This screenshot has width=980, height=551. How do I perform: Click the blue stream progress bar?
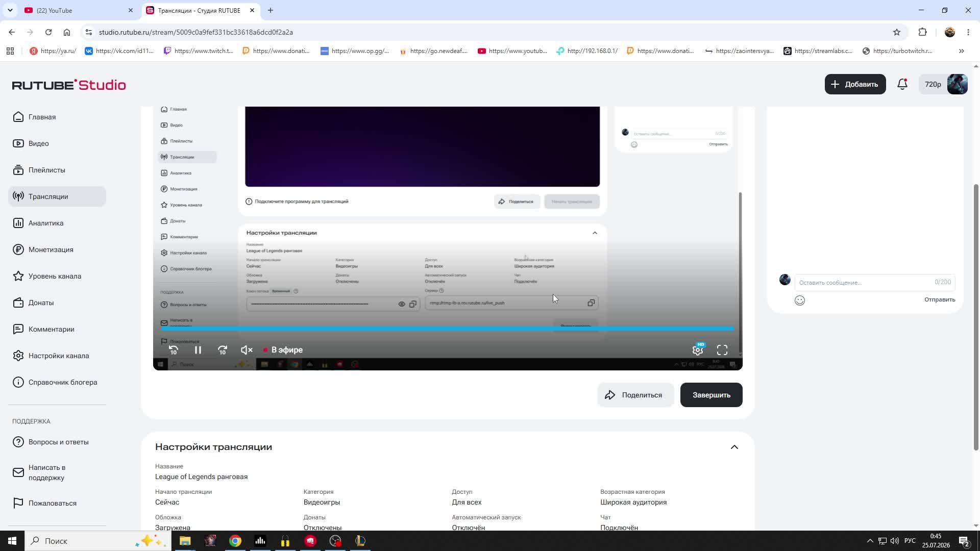tap(447, 329)
